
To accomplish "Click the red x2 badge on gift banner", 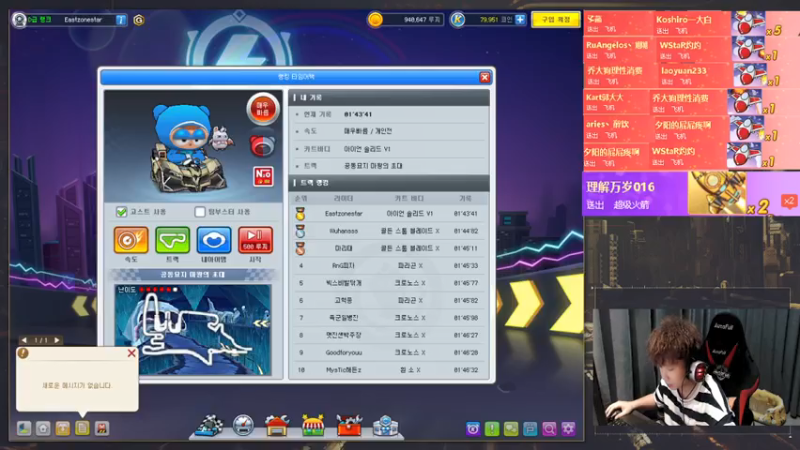I will pos(789,201).
